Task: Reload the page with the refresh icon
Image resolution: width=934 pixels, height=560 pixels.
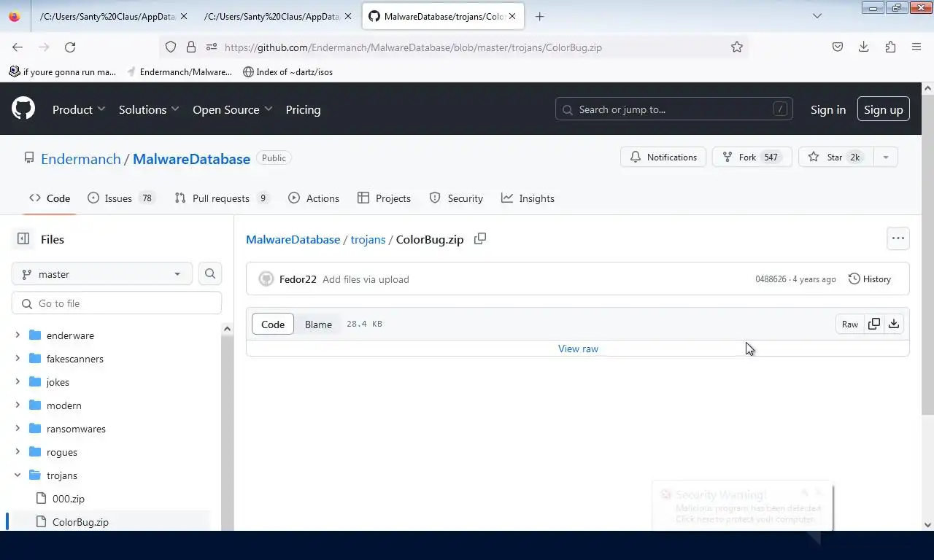Action: tap(70, 47)
